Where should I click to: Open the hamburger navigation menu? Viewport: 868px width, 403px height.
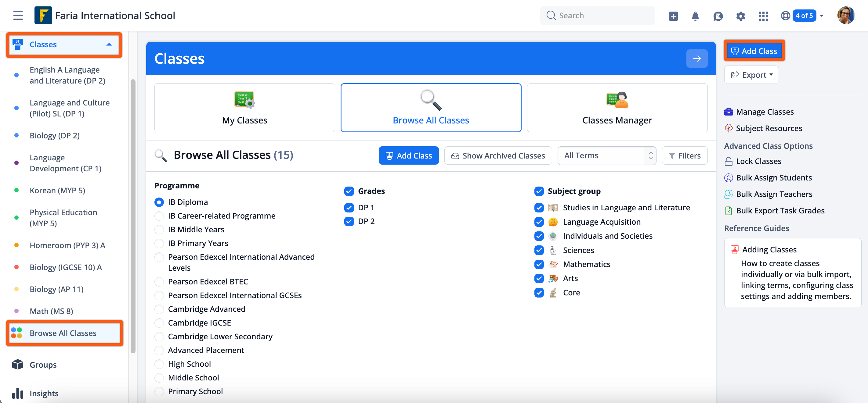click(x=18, y=16)
